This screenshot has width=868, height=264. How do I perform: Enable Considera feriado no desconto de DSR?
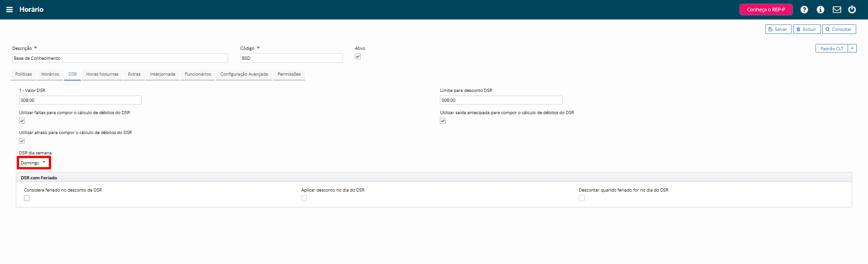(x=27, y=198)
